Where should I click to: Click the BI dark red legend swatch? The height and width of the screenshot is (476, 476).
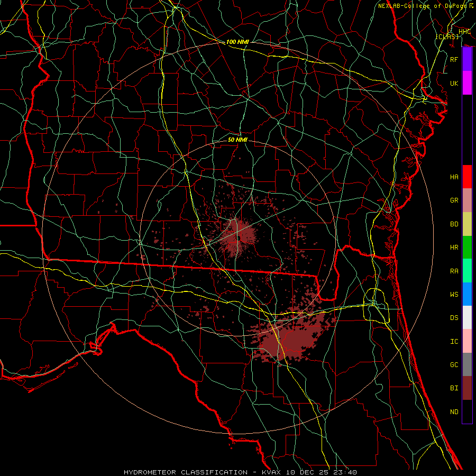(x=467, y=388)
